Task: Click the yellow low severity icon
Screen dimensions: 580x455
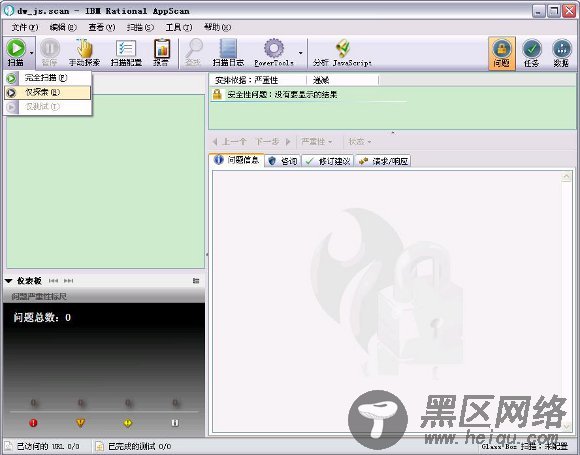Action: (x=128, y=423)
